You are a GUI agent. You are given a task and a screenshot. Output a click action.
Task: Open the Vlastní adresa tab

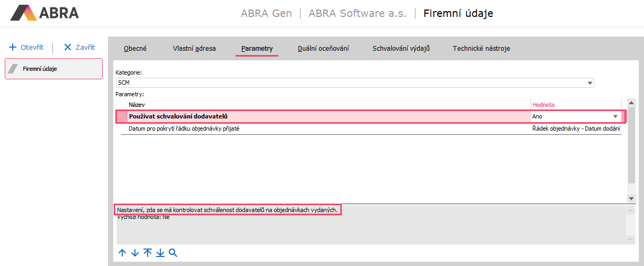(194, 49)
